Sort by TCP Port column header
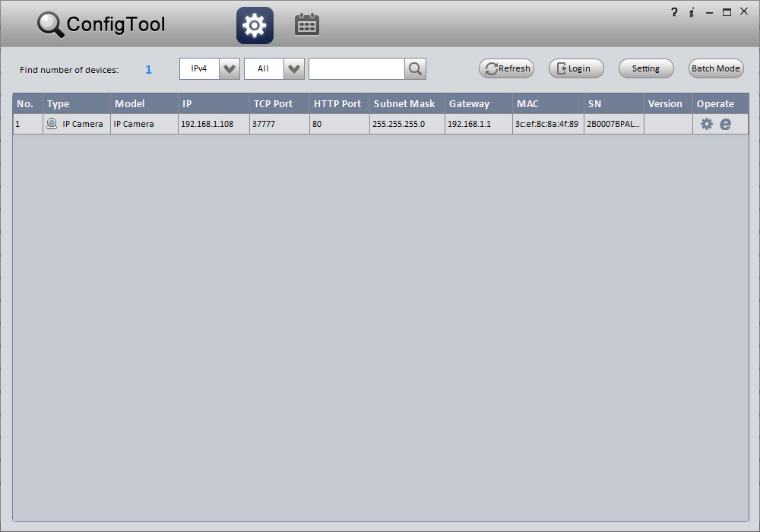760x532 pixels. pyautogui.click(x=280, y=103)
